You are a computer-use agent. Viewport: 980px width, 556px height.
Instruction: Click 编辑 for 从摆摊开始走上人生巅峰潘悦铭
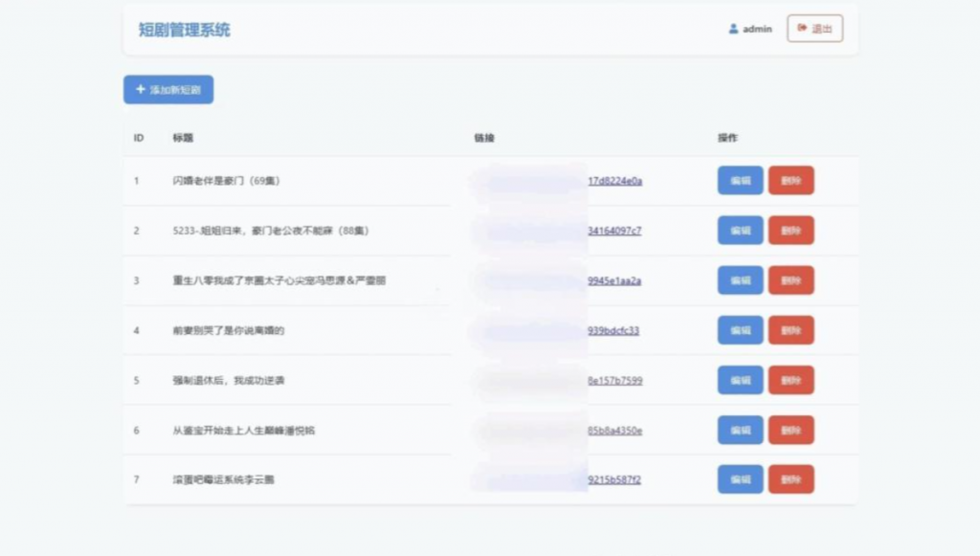pos(739,430)
